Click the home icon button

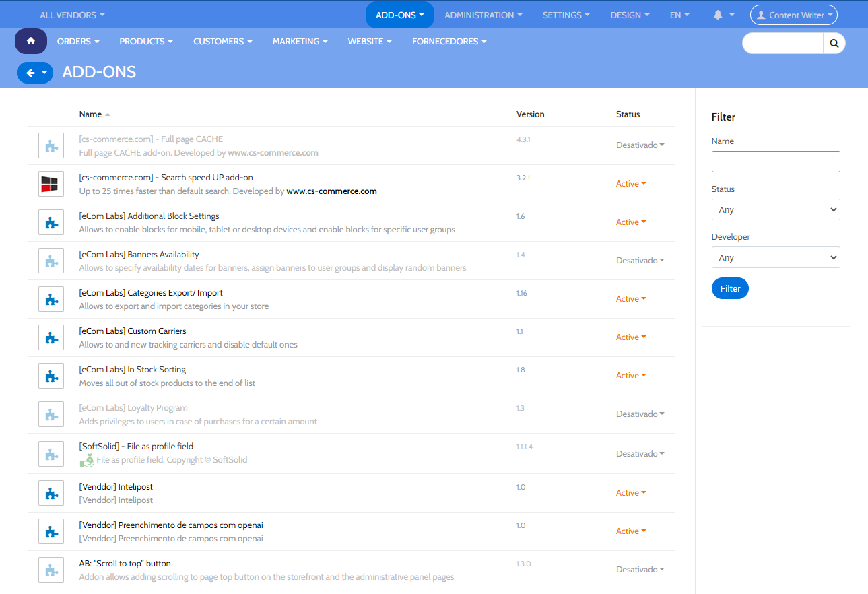[x=30, y=41]
